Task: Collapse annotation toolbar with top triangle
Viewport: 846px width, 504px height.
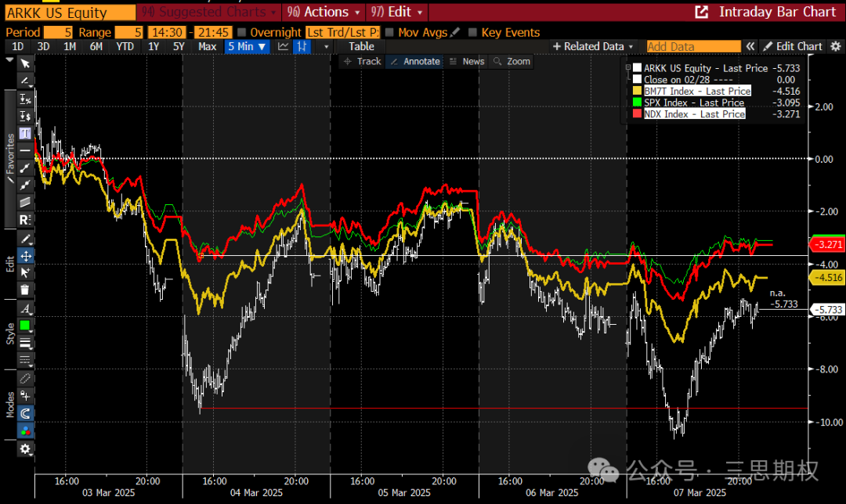Action: click(x=9, y=60)
